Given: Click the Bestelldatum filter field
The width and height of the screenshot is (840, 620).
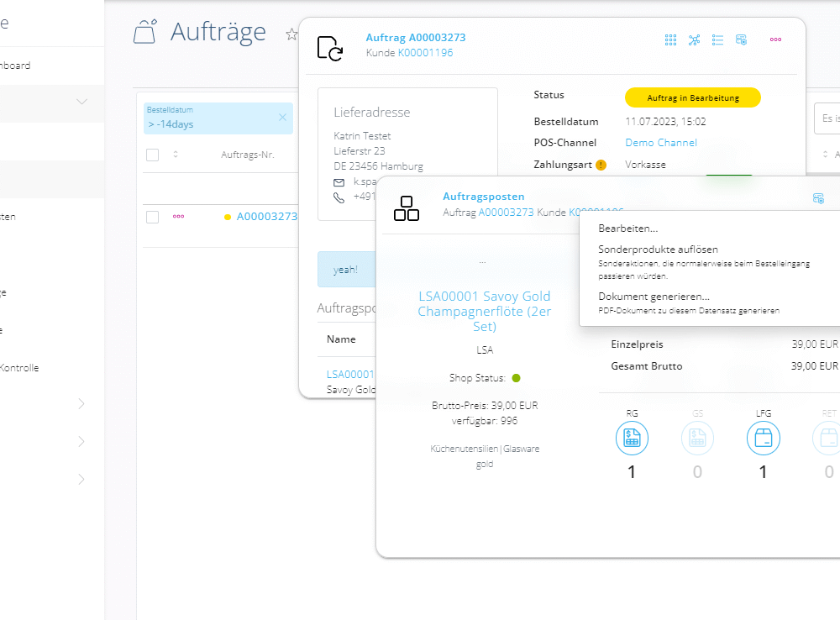Looking at the screenshot, I should point(218,118).
